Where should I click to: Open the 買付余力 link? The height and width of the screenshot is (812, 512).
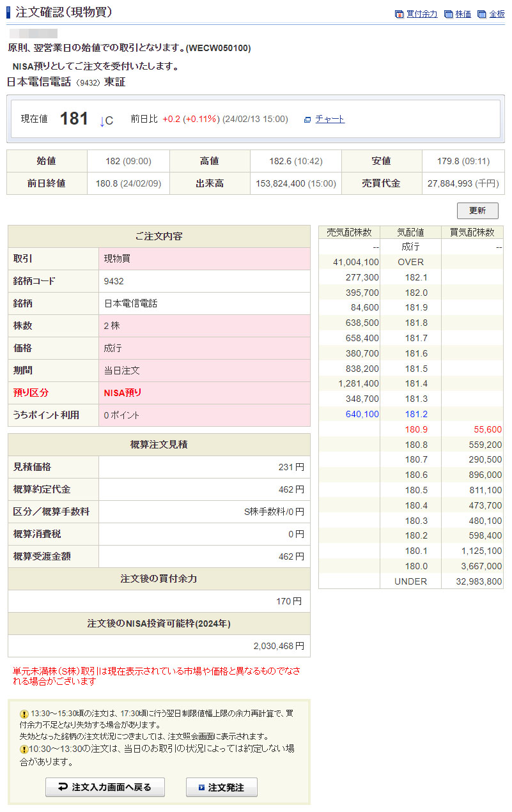[422, 14]
